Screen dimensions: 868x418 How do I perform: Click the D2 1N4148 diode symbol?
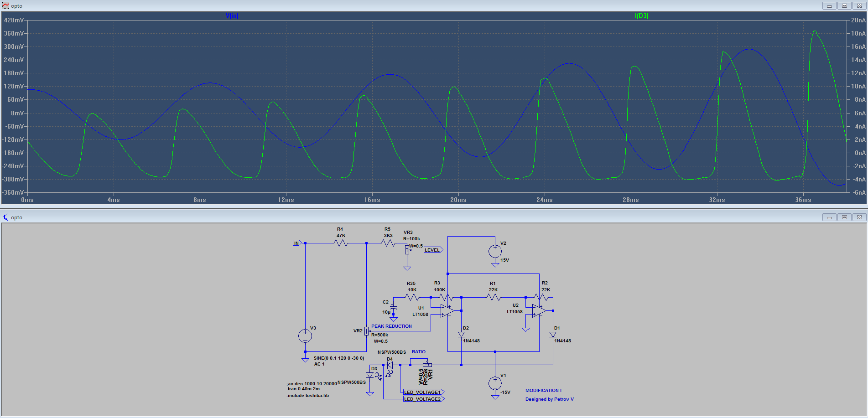point(461,335)
